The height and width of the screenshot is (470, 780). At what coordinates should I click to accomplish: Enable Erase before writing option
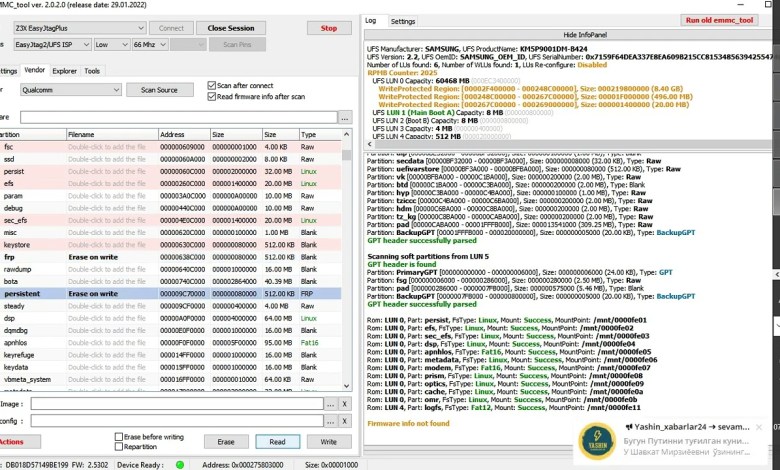point(119,437)
